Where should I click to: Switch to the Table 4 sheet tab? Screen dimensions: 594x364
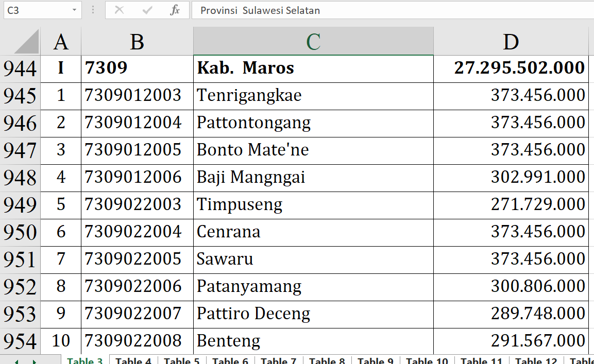pos(133,360)
